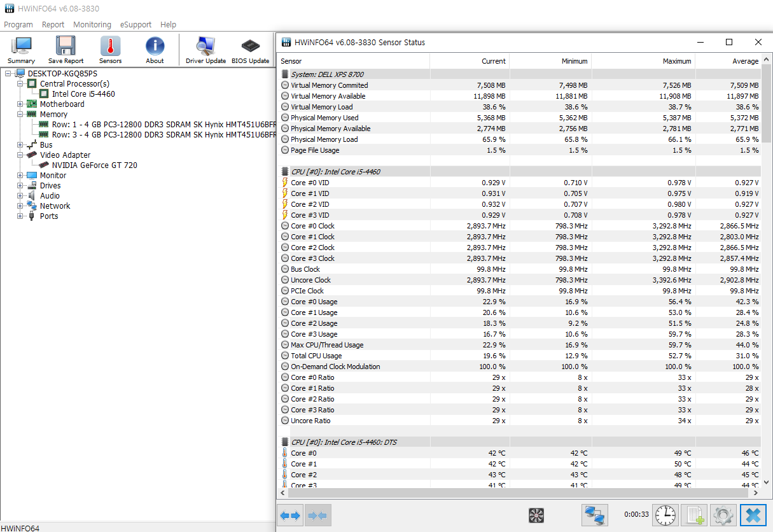Open the Program menu
773x532 pixels.
tap(18, 25)
